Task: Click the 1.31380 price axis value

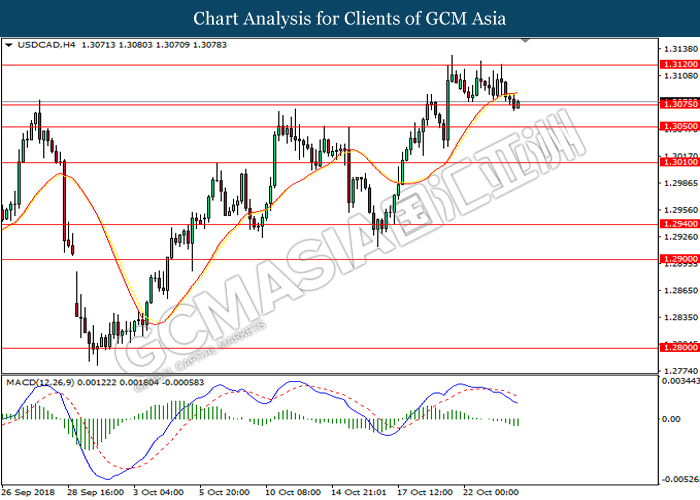Action: 681,49
